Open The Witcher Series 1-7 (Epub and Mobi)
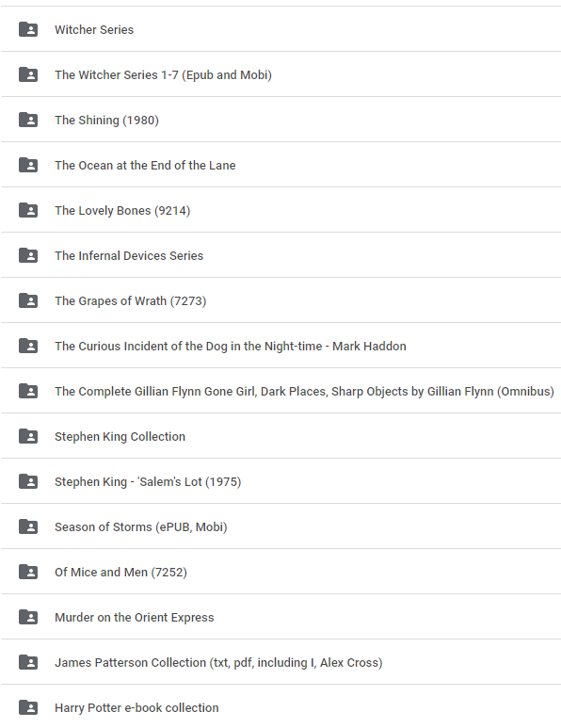Image resolution: width=561 pixels, height=728 pixels. [x=280, y=74]
